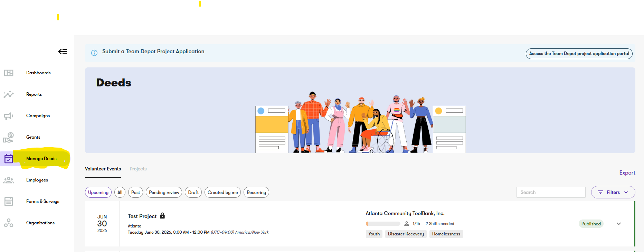Click Submit a Team Depot Project Application text
The image size is (644, 252).
click(153, 52)
